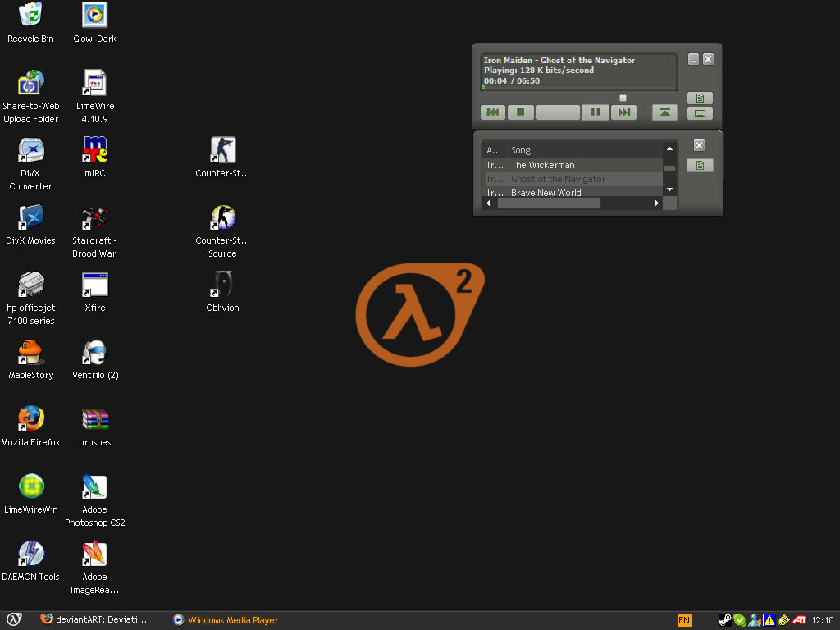This screenshot has width=840, height=630.
Task: Adjust the volume slider in the player
Action: pyautogui.click(x=622, y=97)
